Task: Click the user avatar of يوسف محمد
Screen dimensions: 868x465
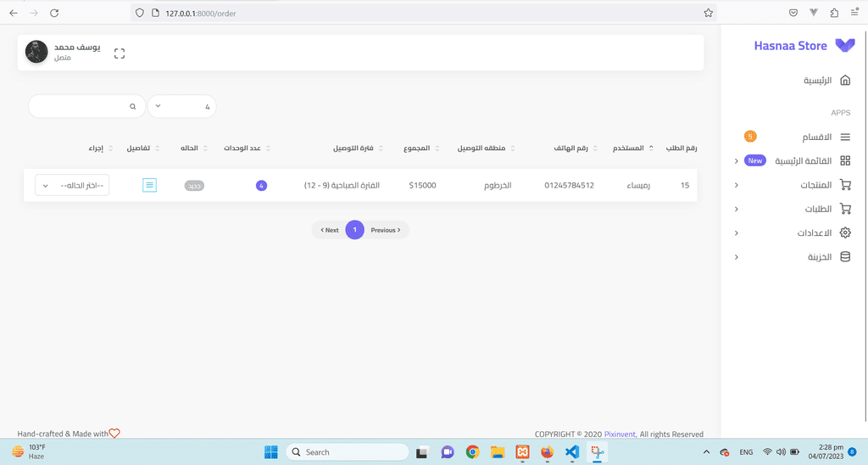Action: [36, 52]
